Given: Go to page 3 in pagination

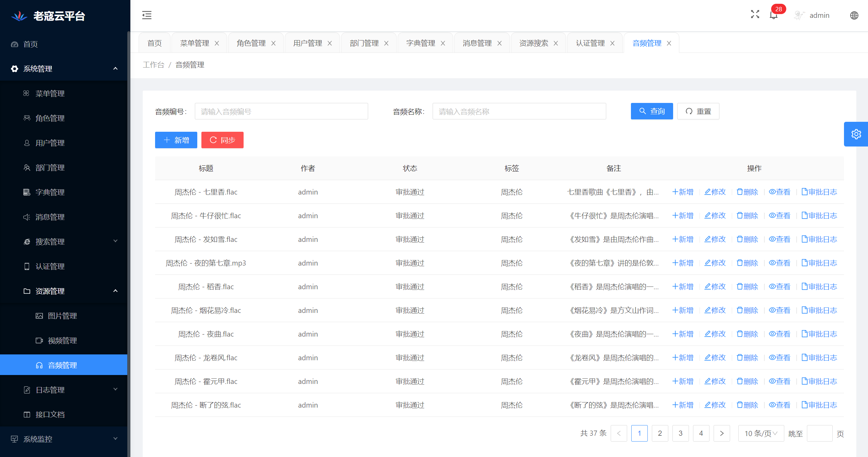Looking at the screenshot, I should 680,433.
